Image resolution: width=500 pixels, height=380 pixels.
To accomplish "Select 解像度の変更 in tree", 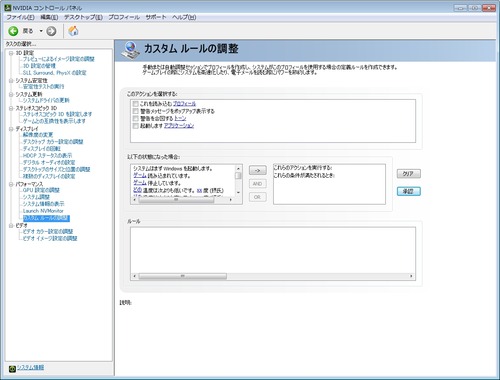I will (38, 135).
